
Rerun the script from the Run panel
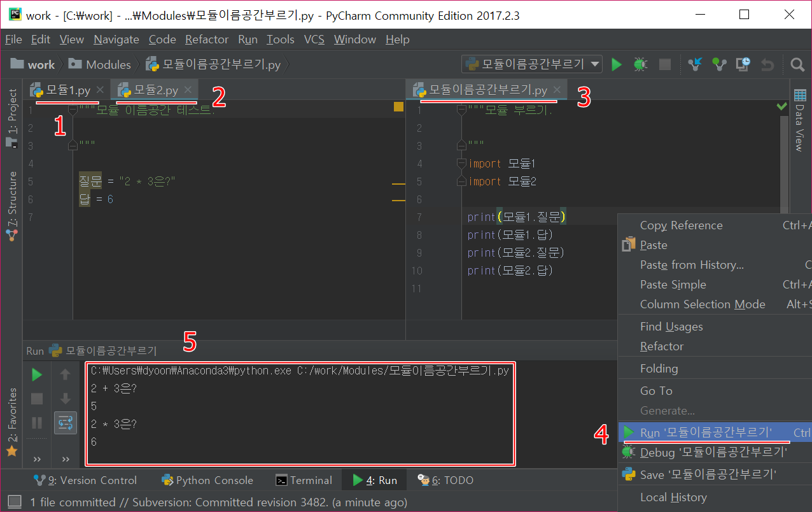pos(37,375)
